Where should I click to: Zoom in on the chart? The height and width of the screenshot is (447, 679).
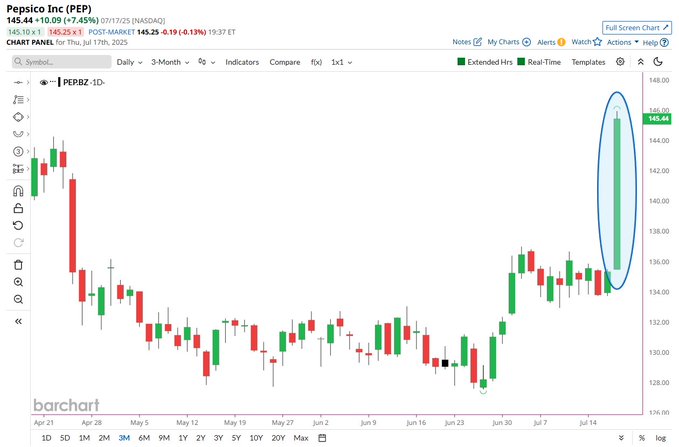[18, 282]
